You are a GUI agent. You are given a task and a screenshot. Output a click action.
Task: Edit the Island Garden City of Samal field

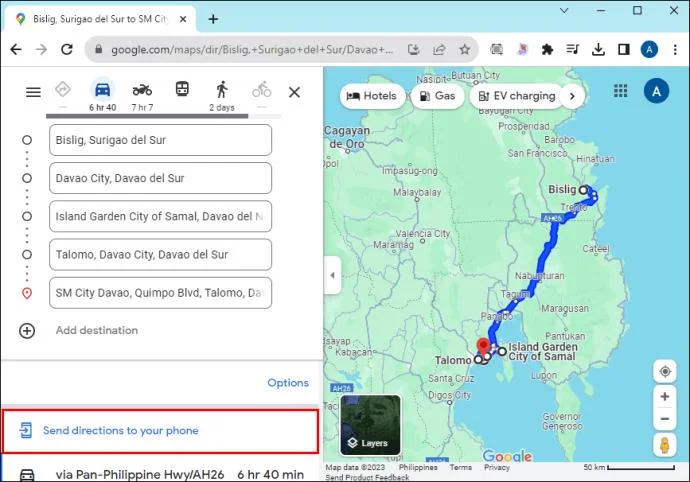161,216
